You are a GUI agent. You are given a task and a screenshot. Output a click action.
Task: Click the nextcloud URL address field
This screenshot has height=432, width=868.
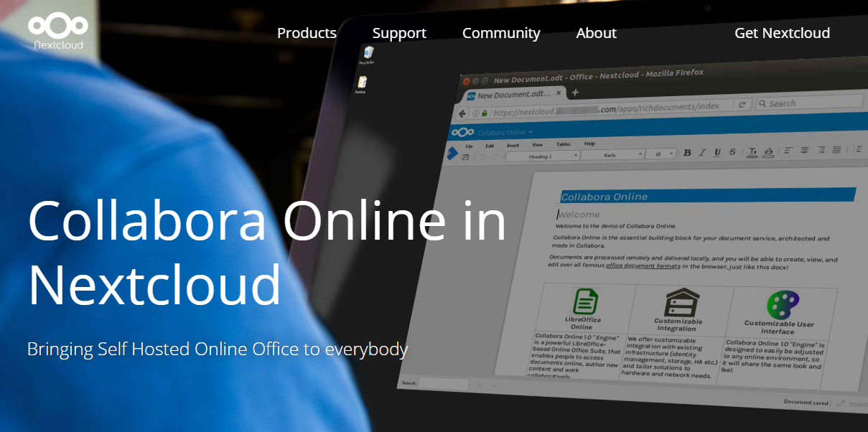pos(610,108)
